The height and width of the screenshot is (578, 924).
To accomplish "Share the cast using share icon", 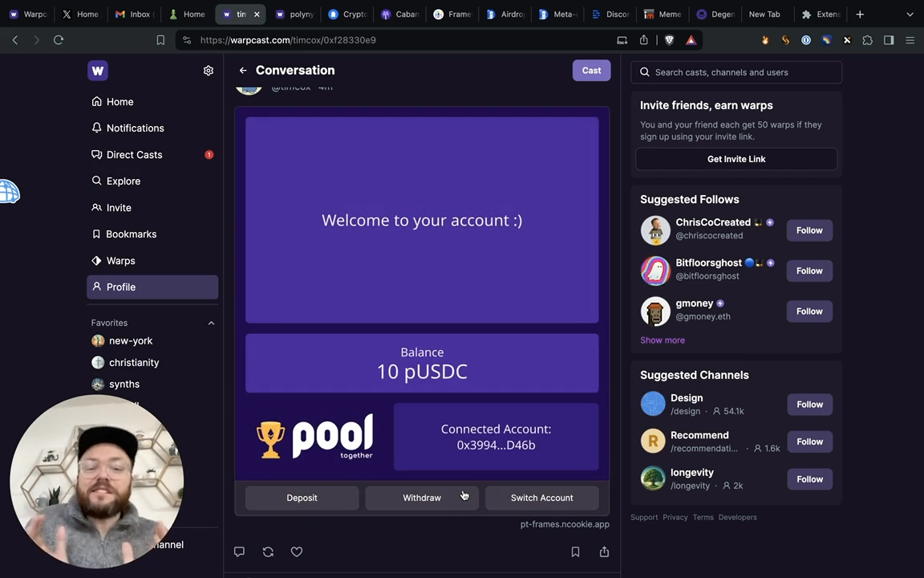I will tap(604, 552).
